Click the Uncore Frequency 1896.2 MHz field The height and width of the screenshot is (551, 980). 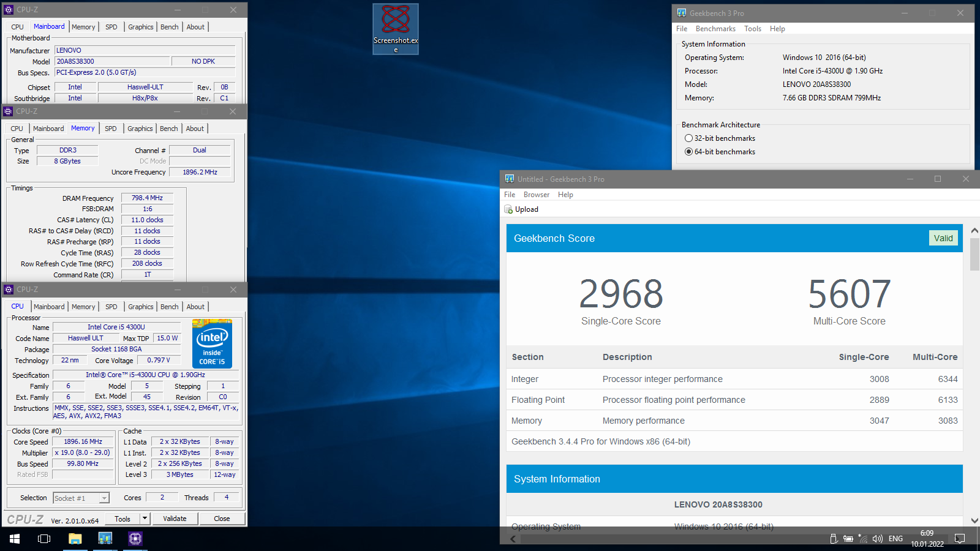pyautogui.click(x=200, y=172)
